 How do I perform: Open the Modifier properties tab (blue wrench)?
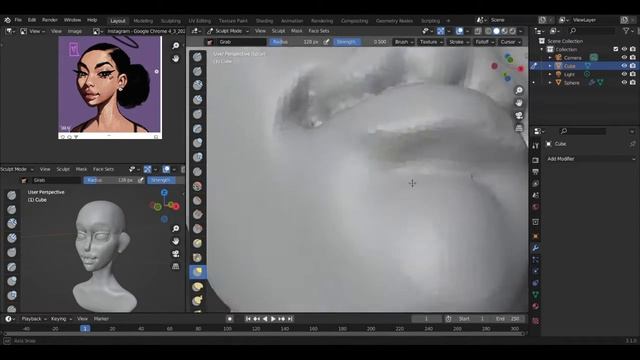536,248
